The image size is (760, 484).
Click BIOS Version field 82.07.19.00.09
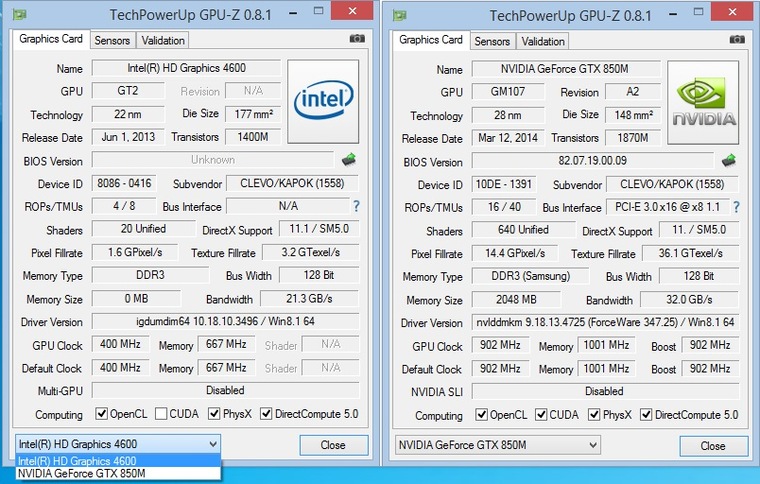[593, 160]
